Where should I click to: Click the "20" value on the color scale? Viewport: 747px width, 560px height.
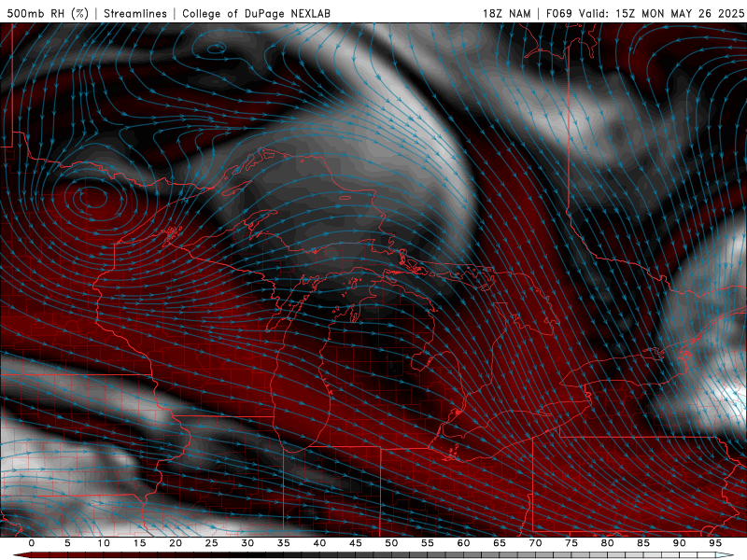click(176, 543)
